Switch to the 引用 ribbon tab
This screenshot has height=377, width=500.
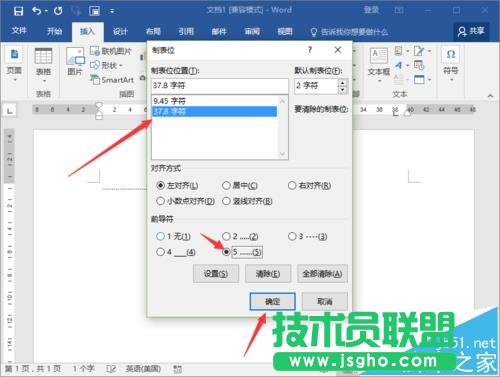point(186,31)
